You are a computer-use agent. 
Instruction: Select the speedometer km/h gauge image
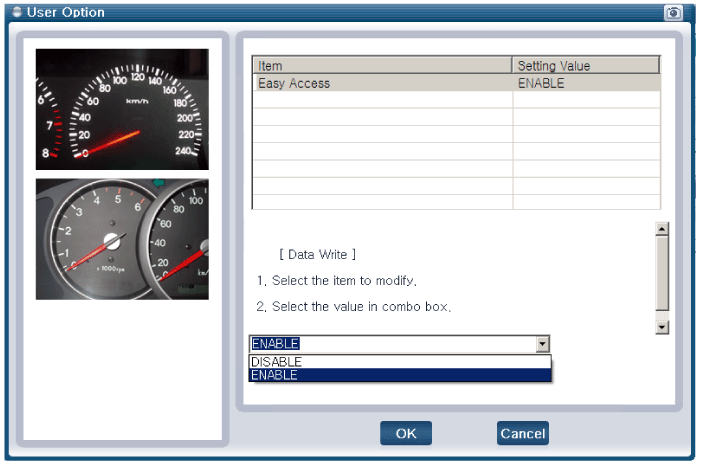(x=122, y=109)
